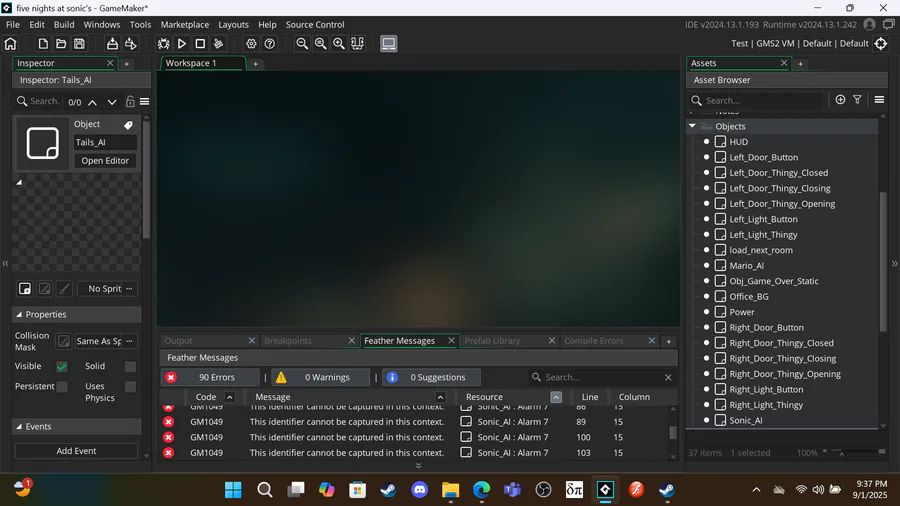Screen dimensions: 900x506
Task: Open the Build menu
Action: pos(64,25)
